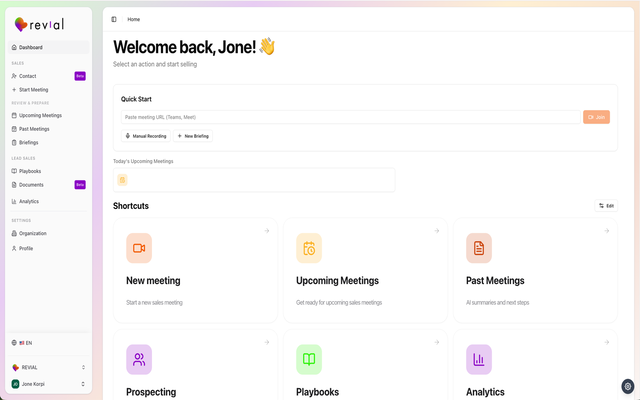Edit the Shortcuts section
The width and height of the screenshot is (640, 400).
coord(606,206)
